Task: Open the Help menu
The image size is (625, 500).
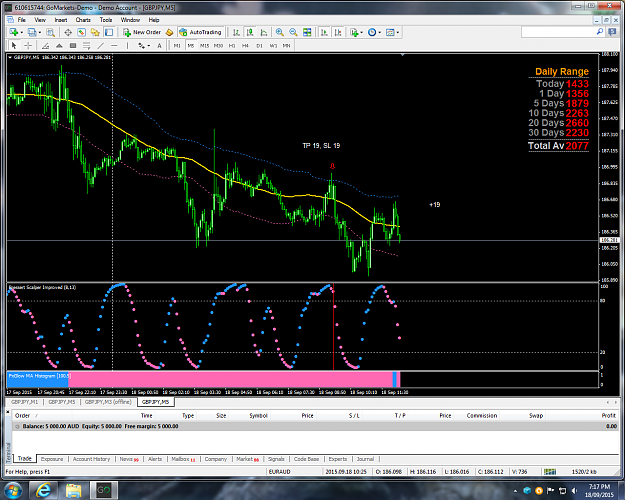Action: [x=154, y=20]
